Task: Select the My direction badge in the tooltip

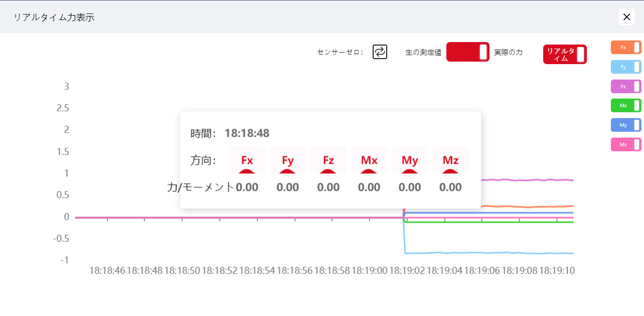Action: pyautogui.click(x=410, y=160)
